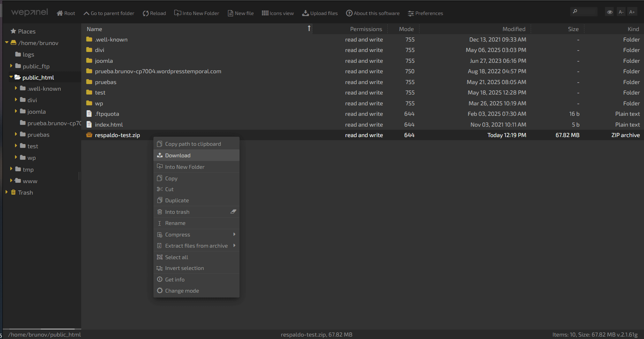Click the sort direction arrow in Name header
Screen dimensions: 644x339
tap(309, 28)
